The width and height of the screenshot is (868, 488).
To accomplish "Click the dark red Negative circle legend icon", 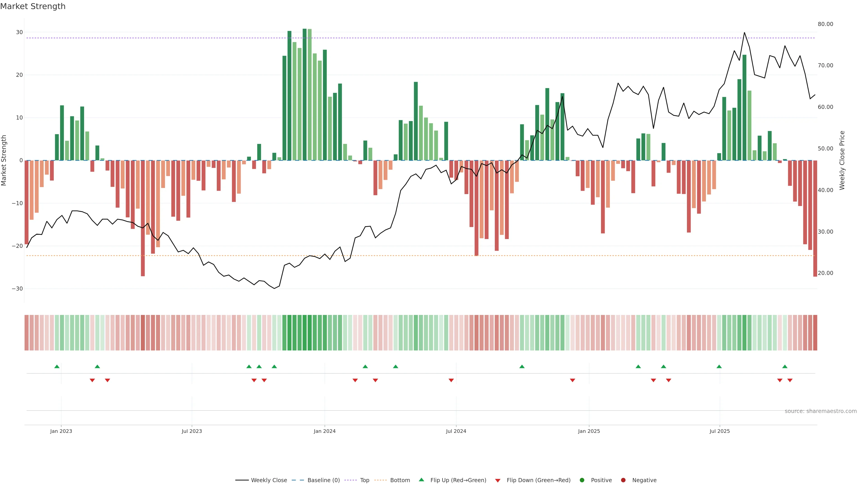I will [623, 480].
